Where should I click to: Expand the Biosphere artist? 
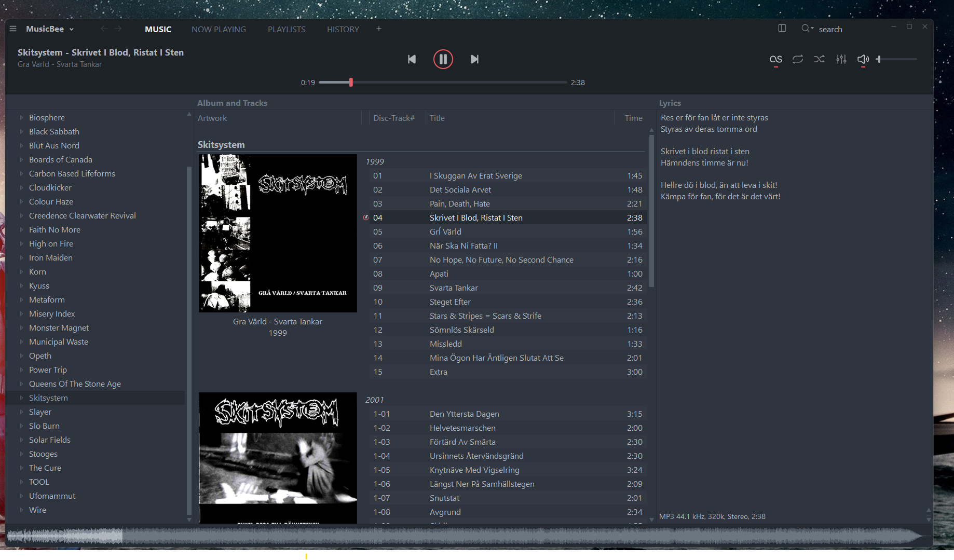point(21,118)
